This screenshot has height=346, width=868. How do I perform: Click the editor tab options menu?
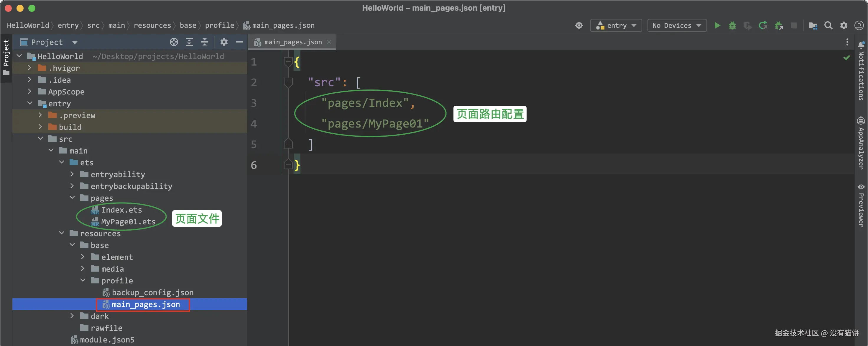point(847,42)
